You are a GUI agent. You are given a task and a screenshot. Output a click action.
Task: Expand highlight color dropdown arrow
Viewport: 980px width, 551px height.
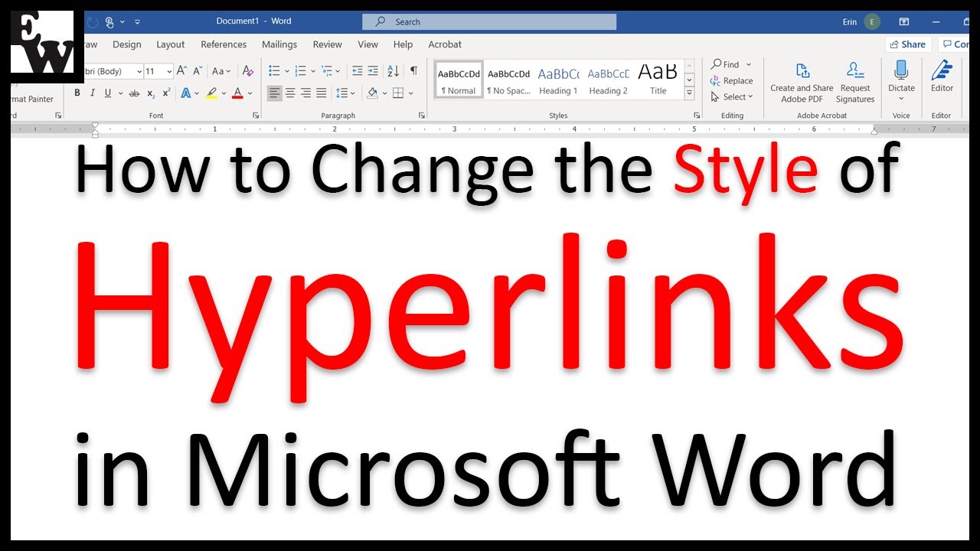224,93
